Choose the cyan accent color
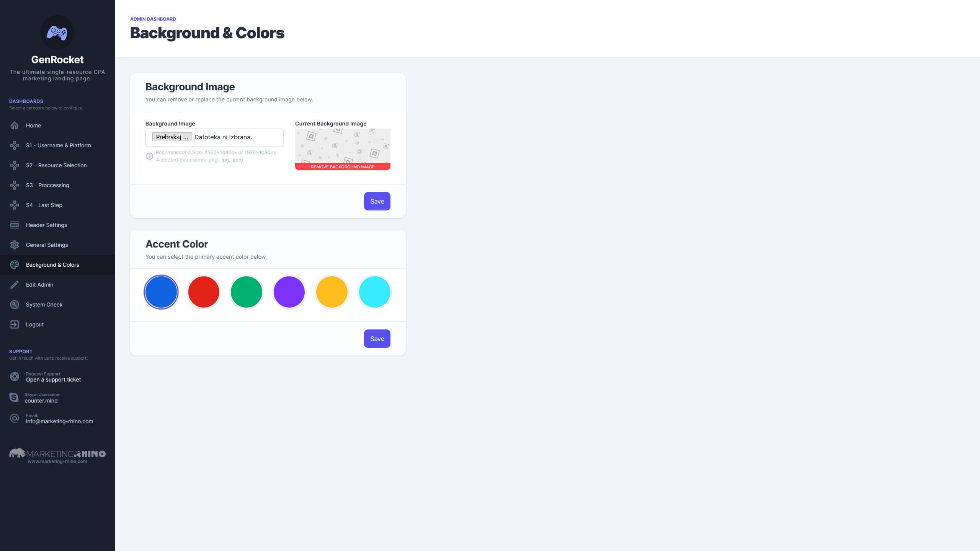 tap(375, 292)
